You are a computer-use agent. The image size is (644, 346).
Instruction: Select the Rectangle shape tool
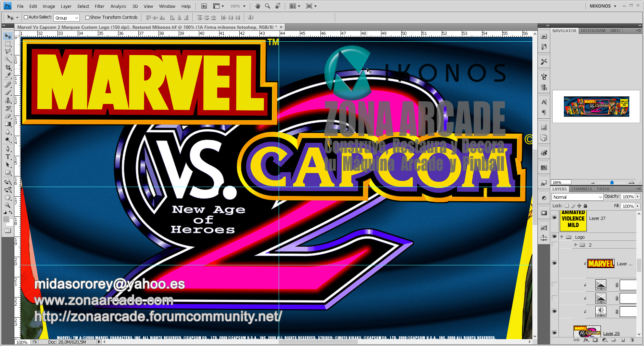[x=8, y=172]
